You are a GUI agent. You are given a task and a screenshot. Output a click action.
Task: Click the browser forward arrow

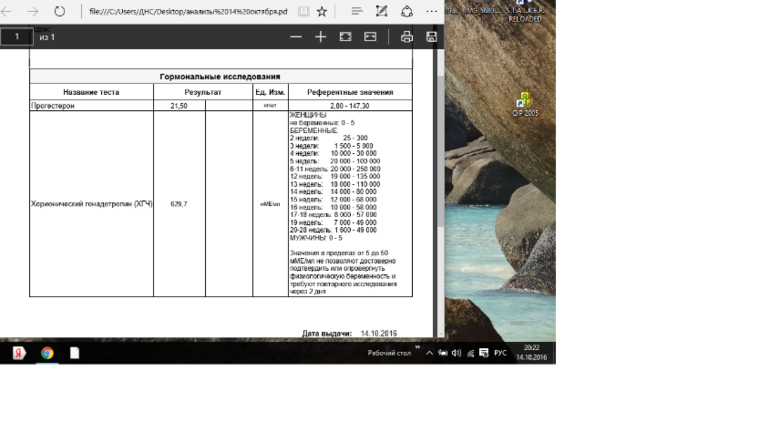34,11
